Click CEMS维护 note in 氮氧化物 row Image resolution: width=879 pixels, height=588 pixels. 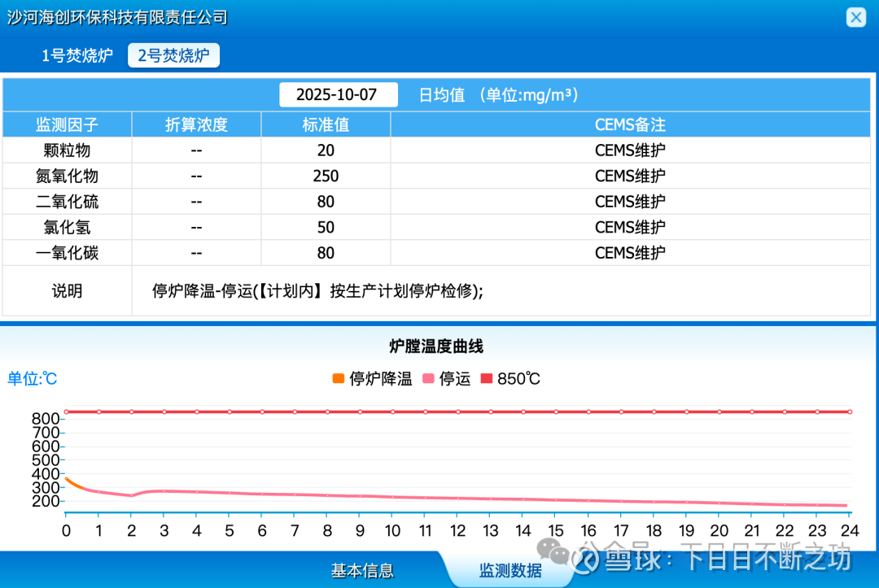click(x=630, y=176)
